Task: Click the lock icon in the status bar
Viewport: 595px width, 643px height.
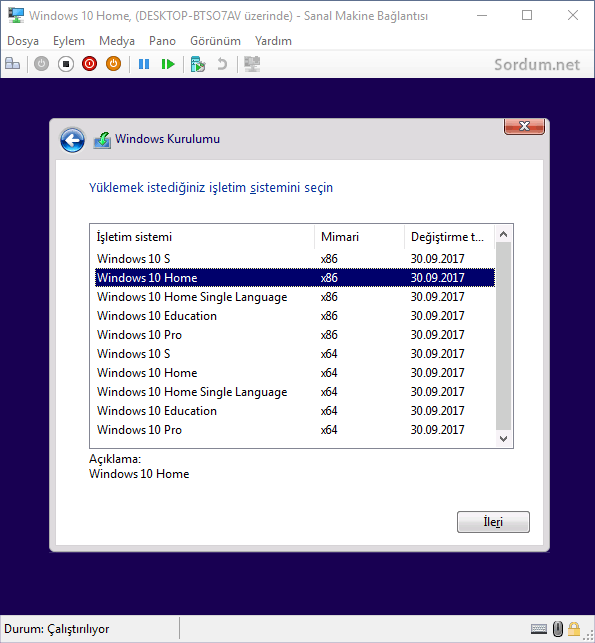Action: (574, 629)
